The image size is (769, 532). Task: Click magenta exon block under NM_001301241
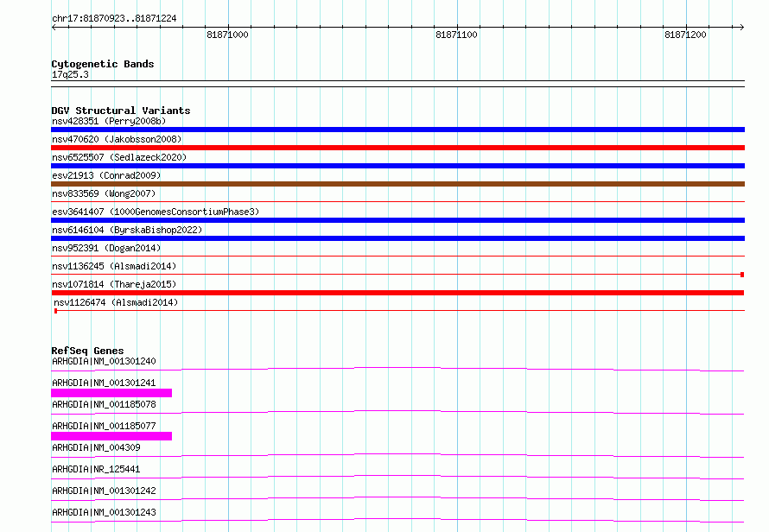[x=111, y=393]
